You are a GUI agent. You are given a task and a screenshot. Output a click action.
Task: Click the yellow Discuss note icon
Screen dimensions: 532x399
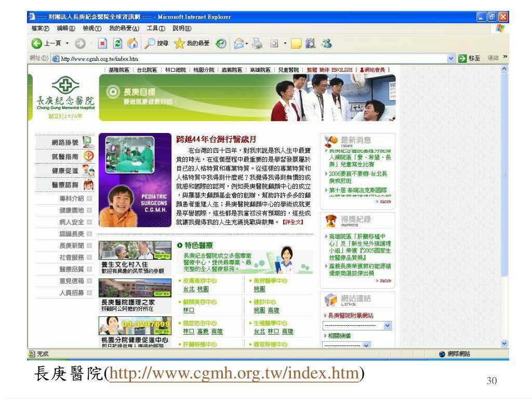click(x=296, y=44)
